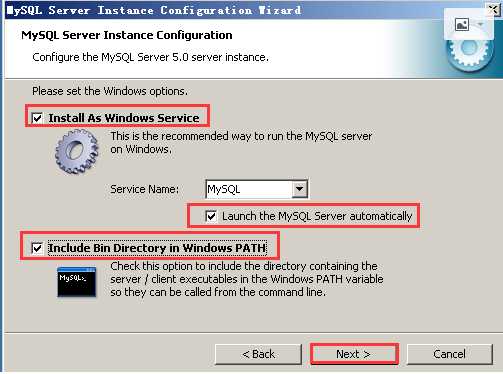The image size is (503, 374).
Task: Click the 'This is the recommended way' description
Action: (x=241, y=143)
